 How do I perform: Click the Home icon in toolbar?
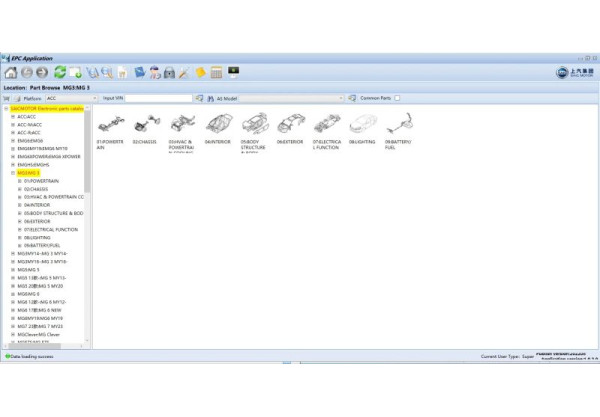11,73
